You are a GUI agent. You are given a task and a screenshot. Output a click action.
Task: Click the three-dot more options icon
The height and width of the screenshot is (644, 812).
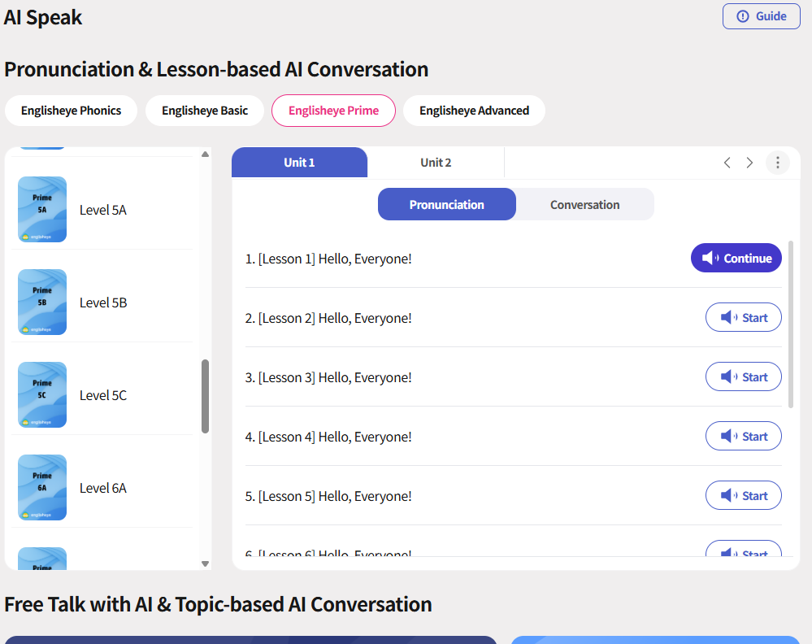coord(777,163)
